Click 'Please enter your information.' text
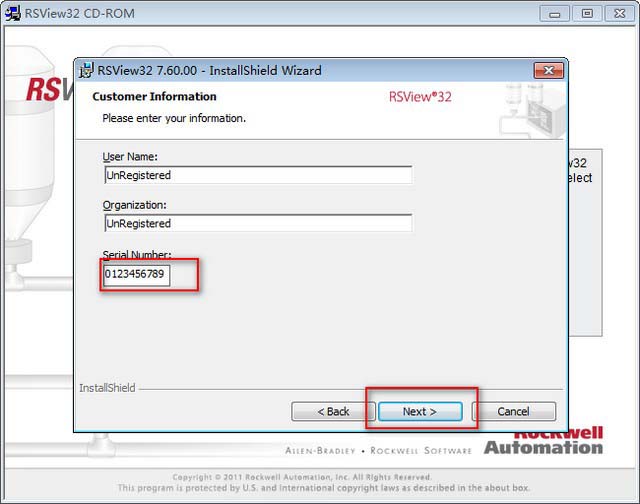Image resolution: width=640 pixels, height=504 pixels. tap(174, 118)
